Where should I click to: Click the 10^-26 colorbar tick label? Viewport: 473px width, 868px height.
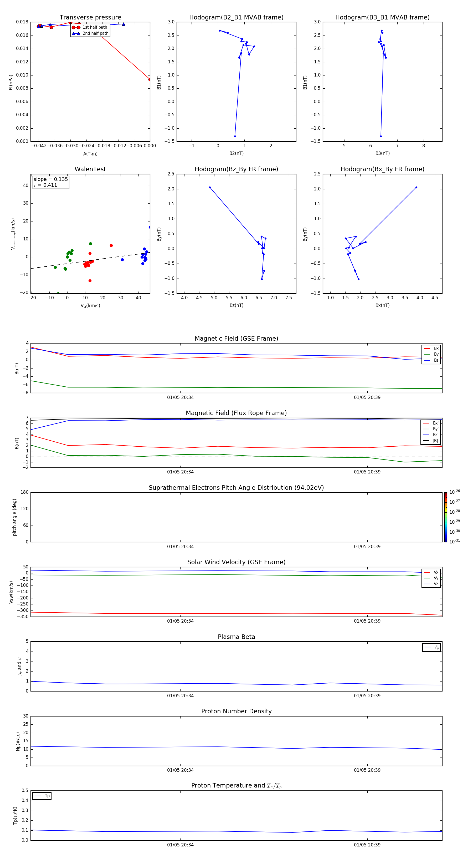click(455, 492)
